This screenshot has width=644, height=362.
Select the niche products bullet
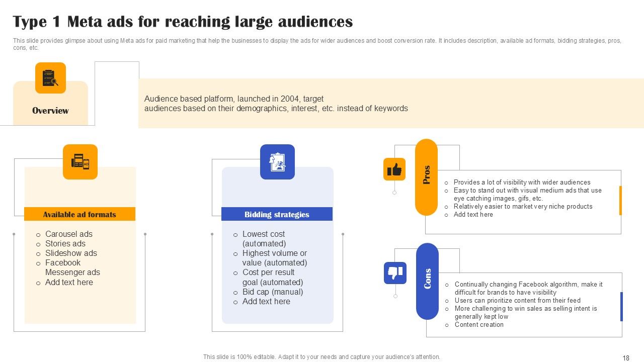pos(523,207)
